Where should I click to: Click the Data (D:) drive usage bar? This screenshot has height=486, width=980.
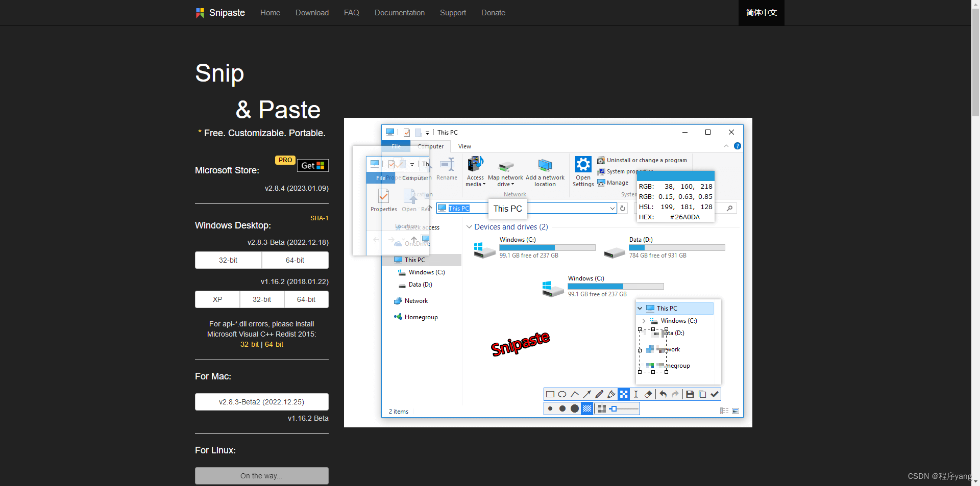[677, 248]
